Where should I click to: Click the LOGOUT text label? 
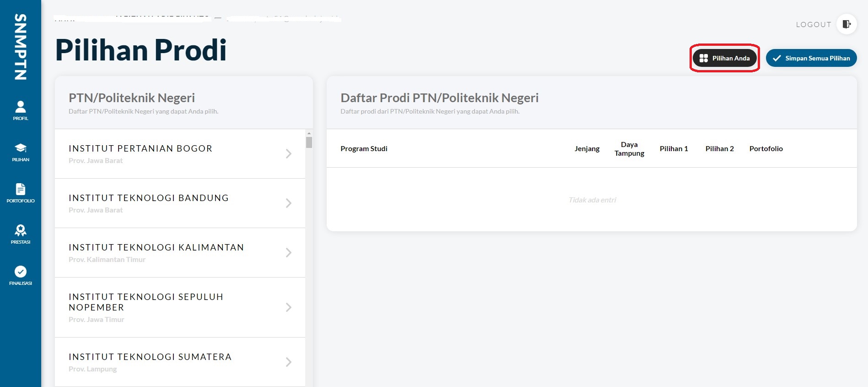coord(814,25)
